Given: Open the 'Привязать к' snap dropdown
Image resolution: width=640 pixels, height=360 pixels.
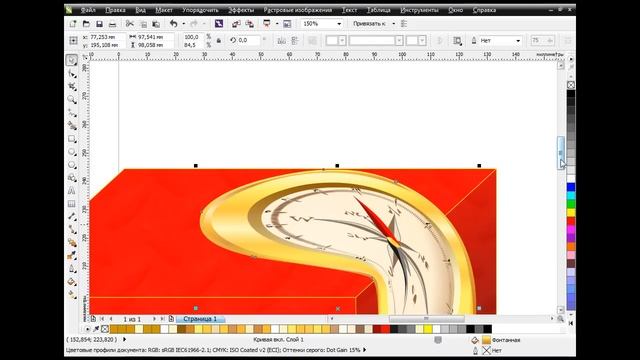Looking at the screenshot, I should (x=393, y=24).
